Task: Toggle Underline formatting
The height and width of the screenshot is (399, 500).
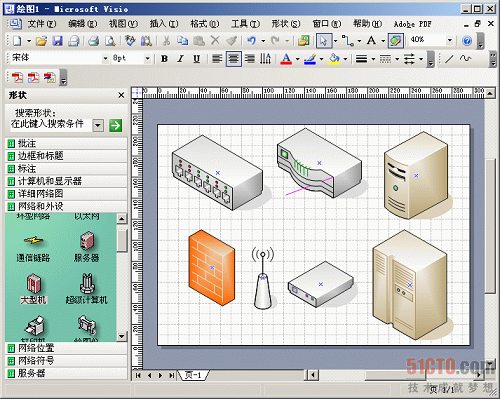Action: coord(197,59)
